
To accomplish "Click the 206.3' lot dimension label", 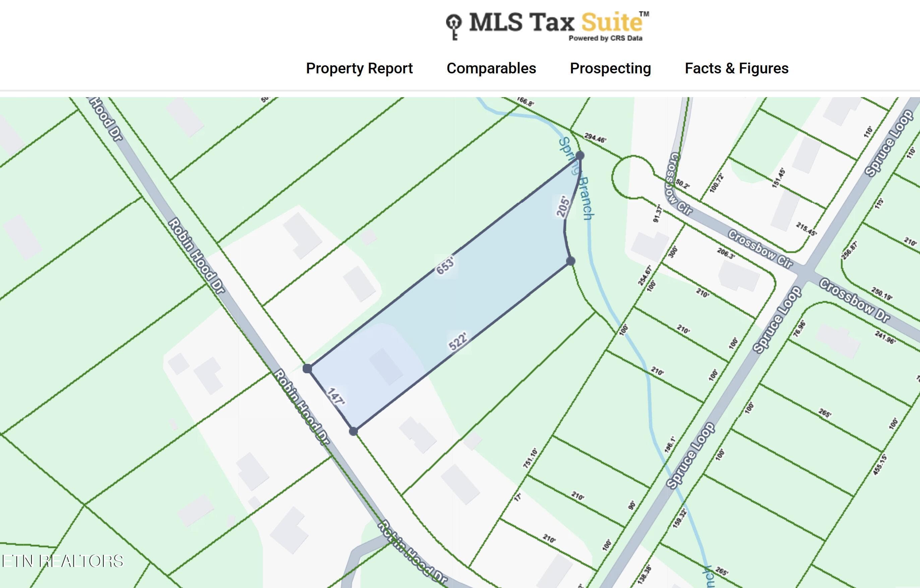I will [x=726, y=253].
